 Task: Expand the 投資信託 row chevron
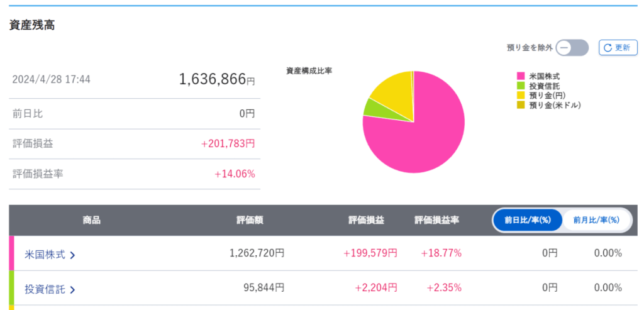(x=73, y=290)
